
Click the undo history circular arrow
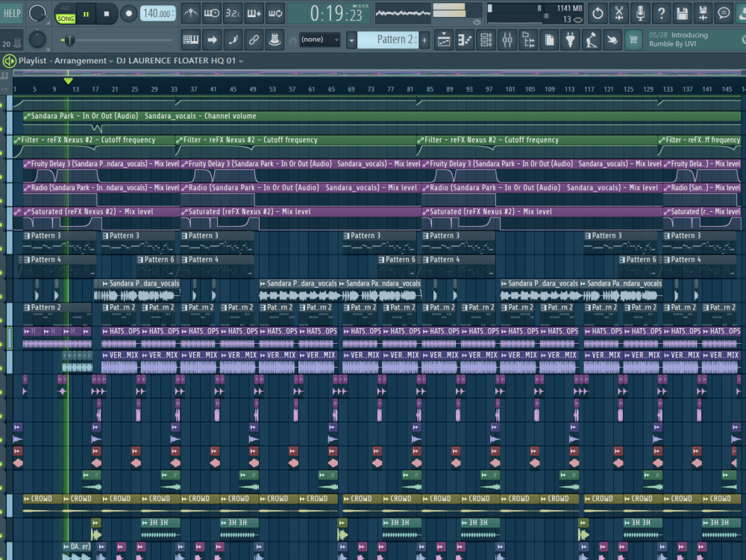pyautogui.click(x=598, y=13)
